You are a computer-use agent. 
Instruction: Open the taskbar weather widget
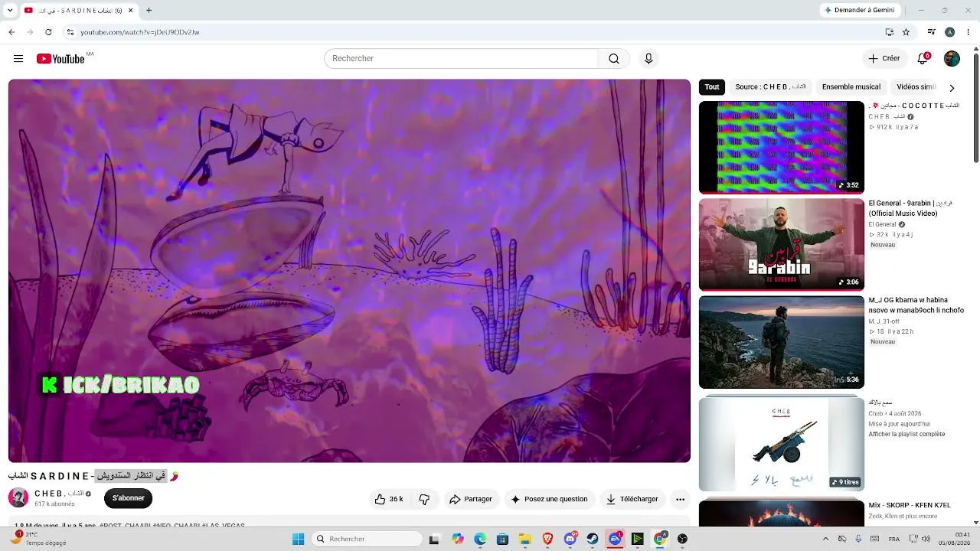(37, 539)
